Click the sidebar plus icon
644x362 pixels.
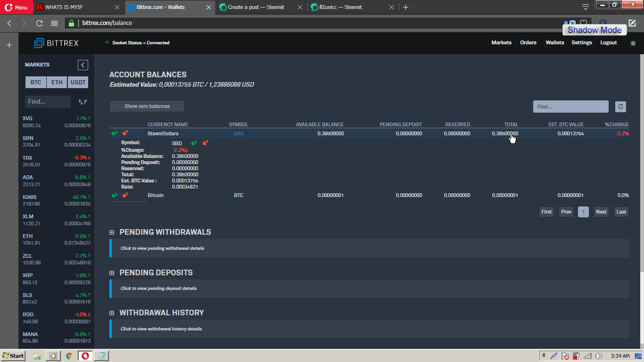coord(9,45)
